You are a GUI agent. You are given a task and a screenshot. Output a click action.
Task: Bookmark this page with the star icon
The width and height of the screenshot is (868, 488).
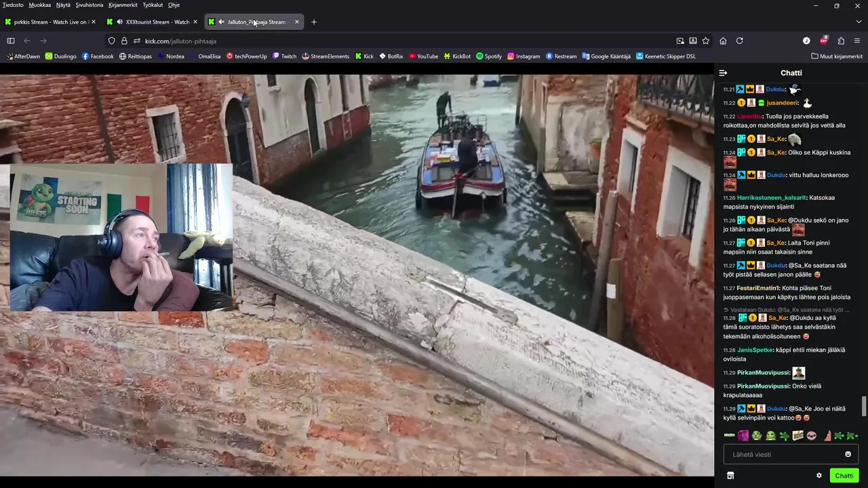706,41
